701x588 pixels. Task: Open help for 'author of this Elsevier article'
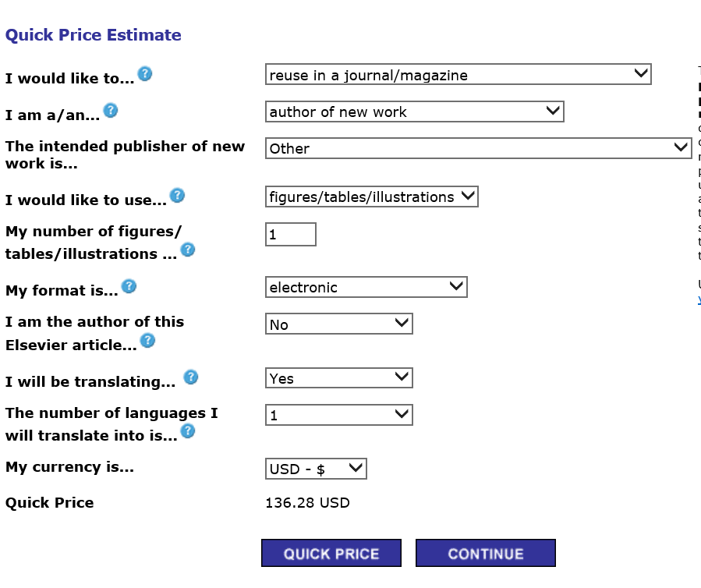click(147, 341)
